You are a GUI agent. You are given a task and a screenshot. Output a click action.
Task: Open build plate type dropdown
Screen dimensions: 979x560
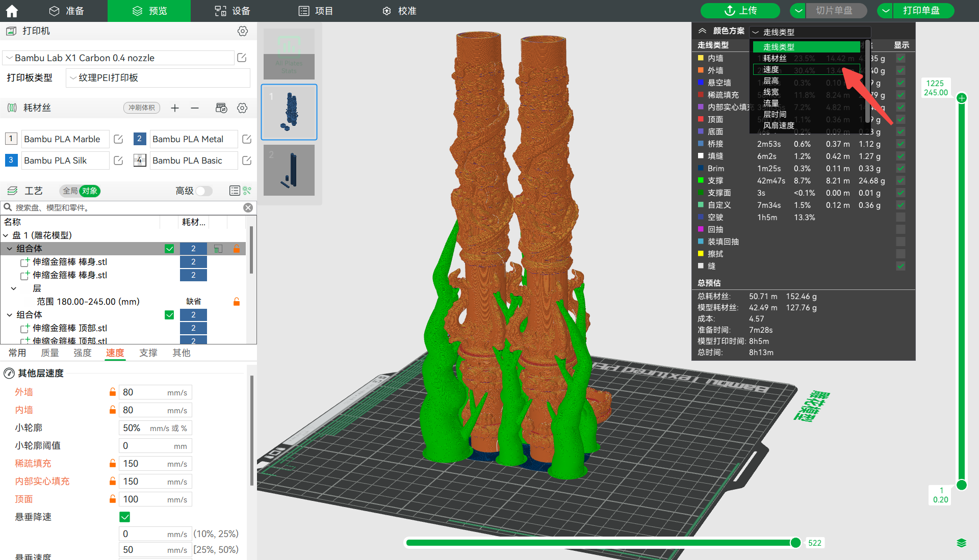[x=158, y=78]
